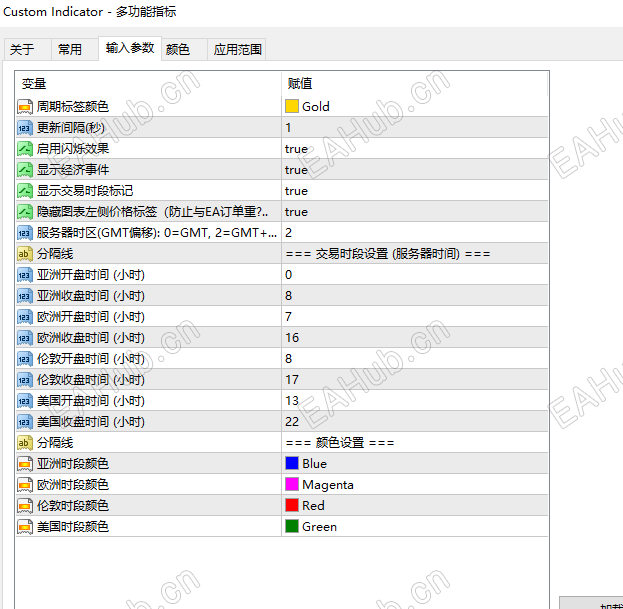The image size is (623, 609).
Task: Click the integer icon beside 伦敦开盘时间
Action: point(25,359)
